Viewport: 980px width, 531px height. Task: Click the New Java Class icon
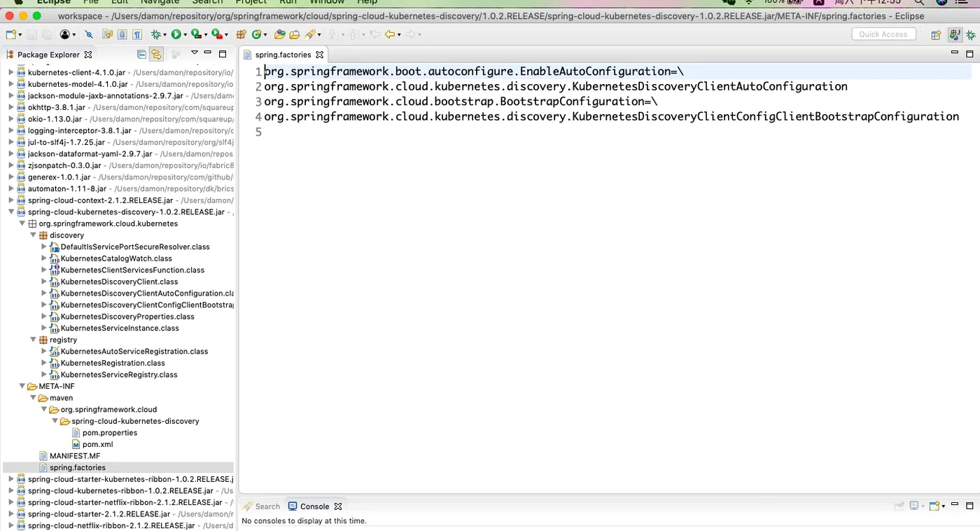click(257, 34)
